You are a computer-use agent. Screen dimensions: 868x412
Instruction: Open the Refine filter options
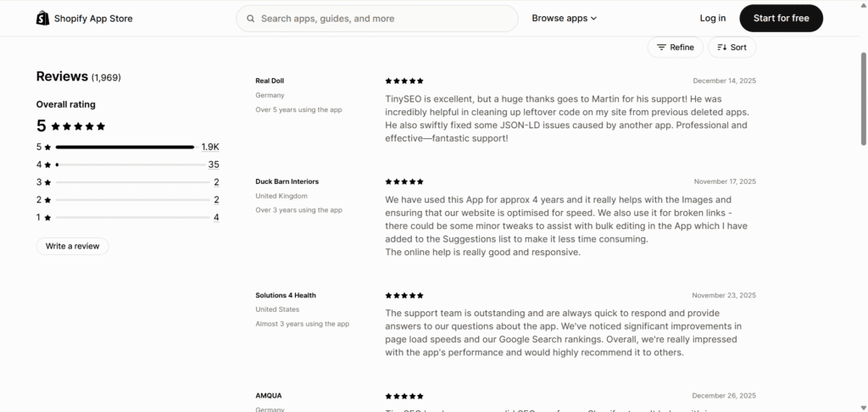pyautogui.click(x=675, y=47)
